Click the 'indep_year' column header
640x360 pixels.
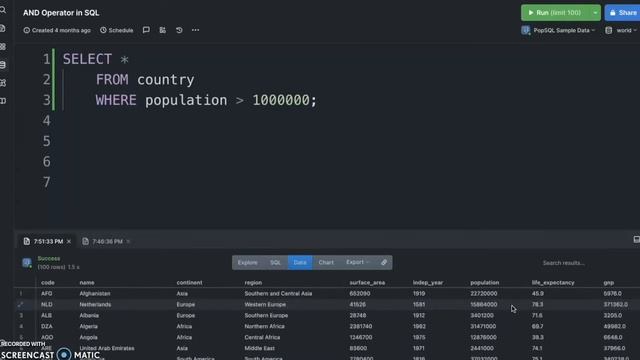(428, 282)
